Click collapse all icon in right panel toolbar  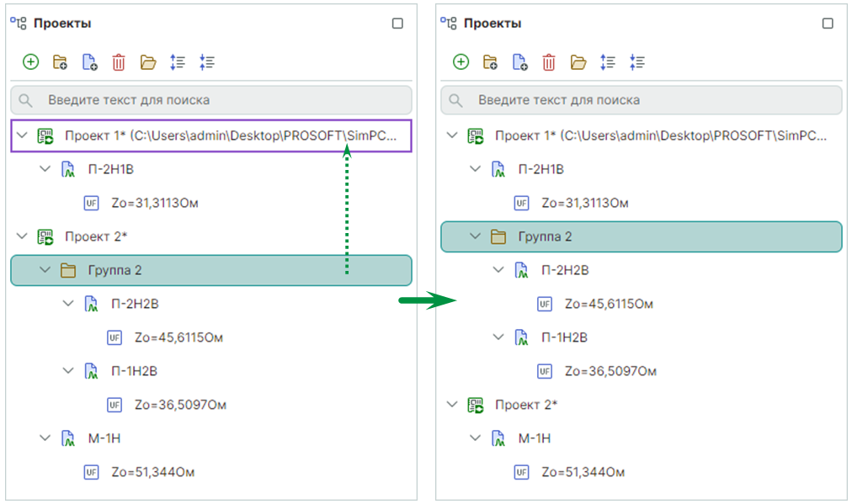637,61
